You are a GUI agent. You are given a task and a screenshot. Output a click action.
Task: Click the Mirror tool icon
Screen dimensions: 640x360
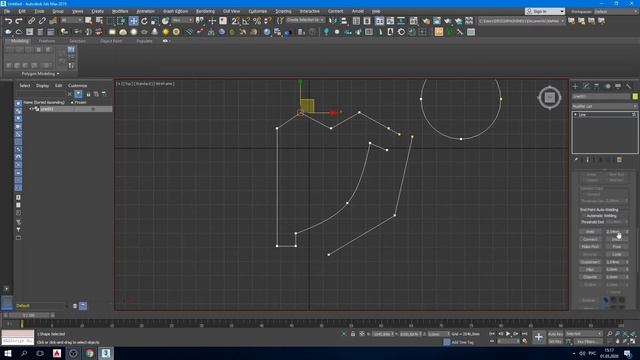[x=333, y=21]
